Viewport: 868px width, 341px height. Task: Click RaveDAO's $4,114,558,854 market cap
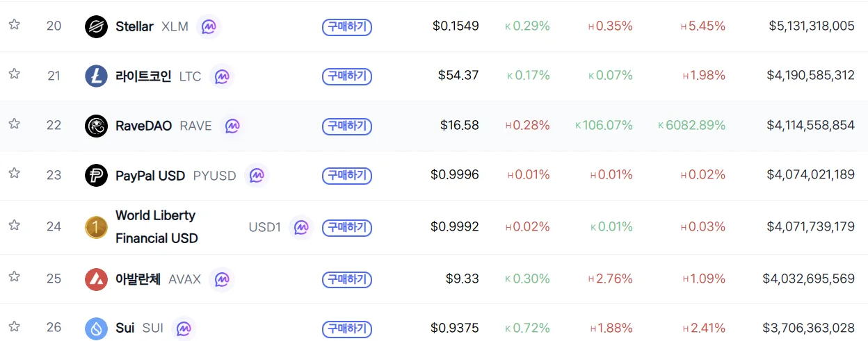click(x=810, y=125)
